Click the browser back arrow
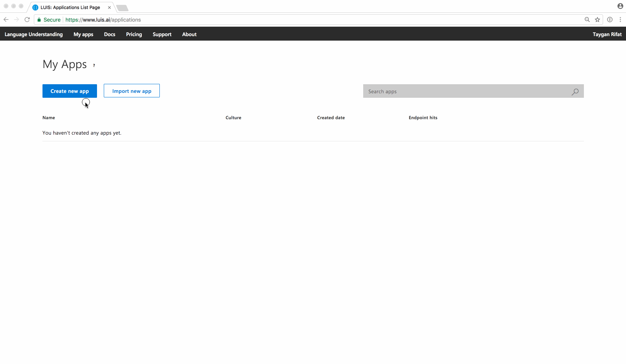Screen dimensions: 626x364 [x=6, y=20]
